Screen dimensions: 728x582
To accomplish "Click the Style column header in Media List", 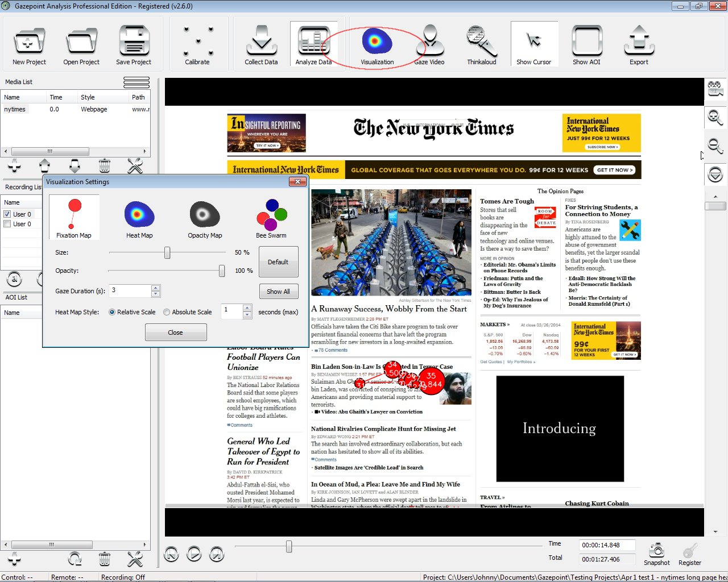I will tap(104, 97).
